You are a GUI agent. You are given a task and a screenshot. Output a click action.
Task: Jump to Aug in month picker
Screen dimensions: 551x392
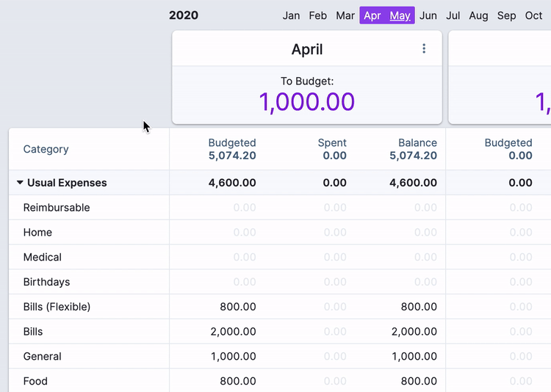click(478, 15)
